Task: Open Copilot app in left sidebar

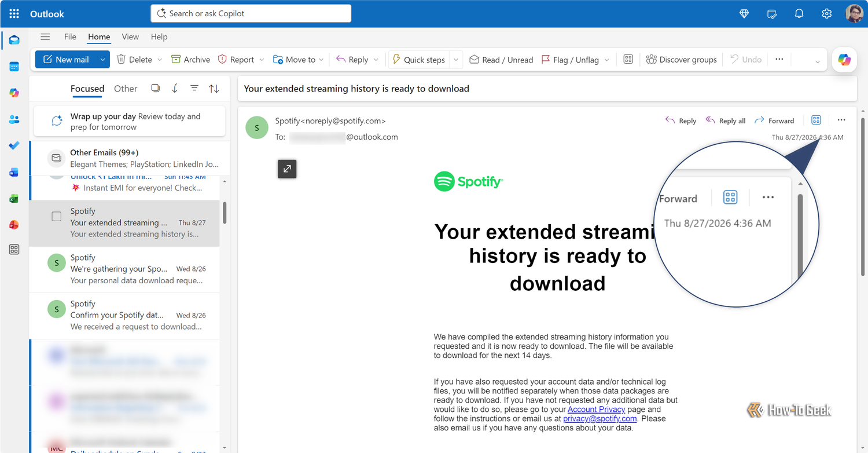Action: click(x=14, y=93)
